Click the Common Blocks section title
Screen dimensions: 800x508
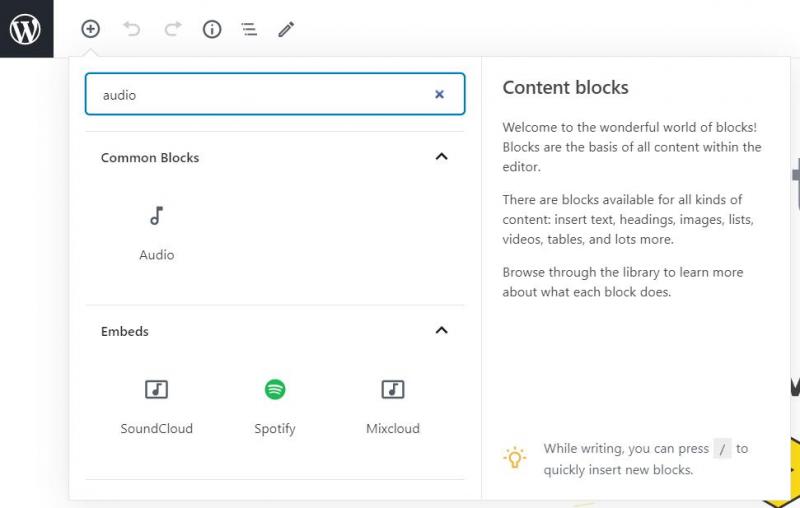tap(150, 158)
